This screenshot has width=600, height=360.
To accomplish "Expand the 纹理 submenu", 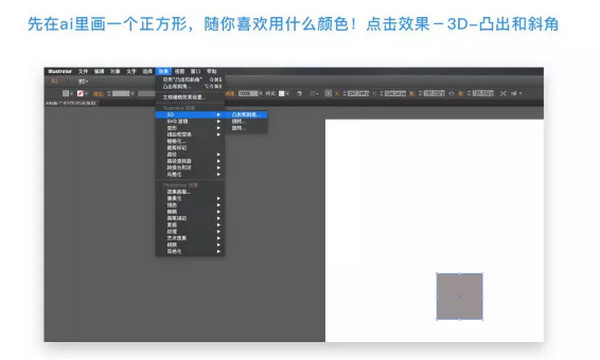I will point(190,231).
